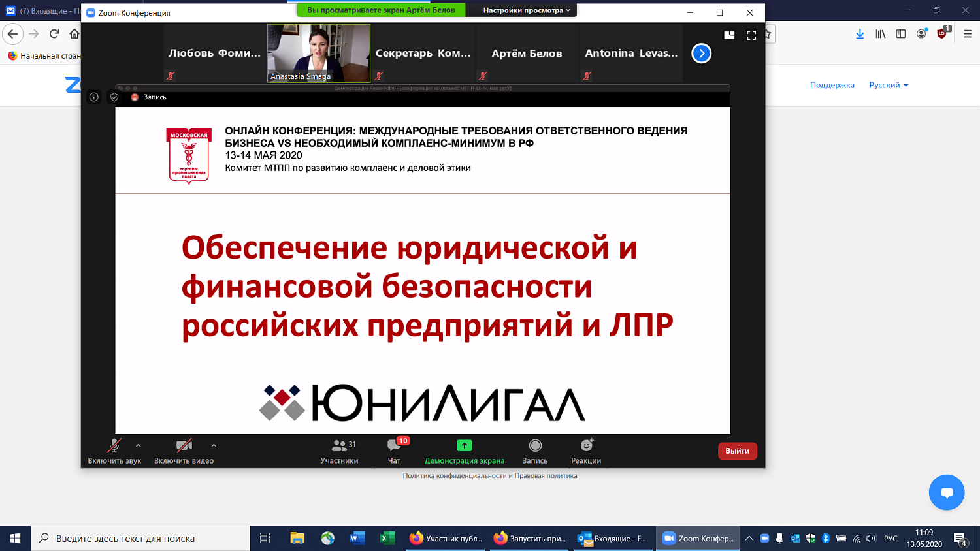
Task: Open clock showing 11:09 13.05.2020
Action: (924, 539)
